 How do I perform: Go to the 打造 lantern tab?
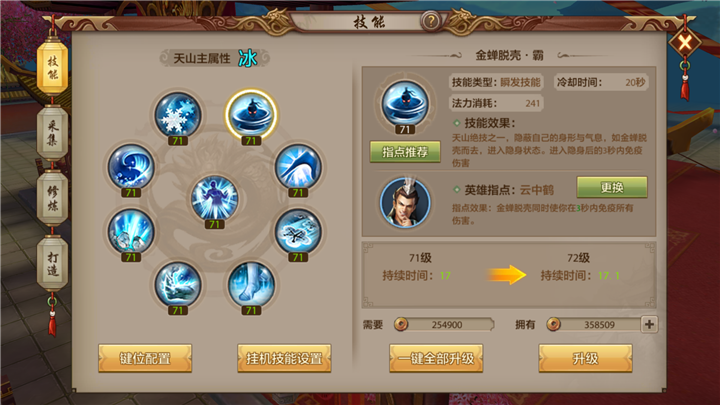[x=52, y=264]
